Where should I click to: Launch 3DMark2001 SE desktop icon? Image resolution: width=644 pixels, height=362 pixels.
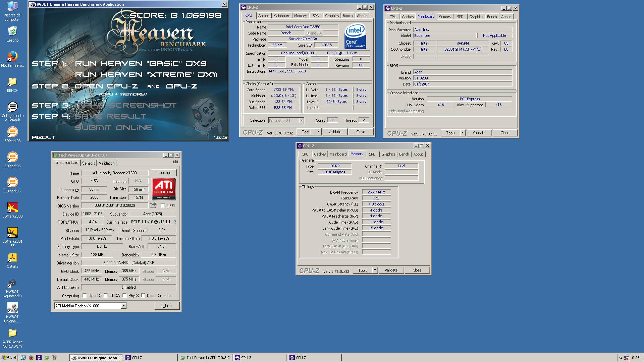[x=12, y=237]
